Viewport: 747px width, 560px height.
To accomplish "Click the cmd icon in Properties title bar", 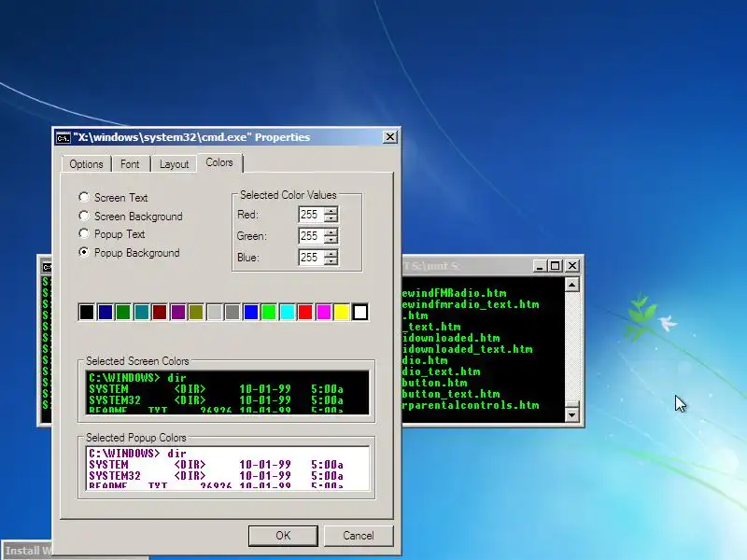I will point(63,138).
